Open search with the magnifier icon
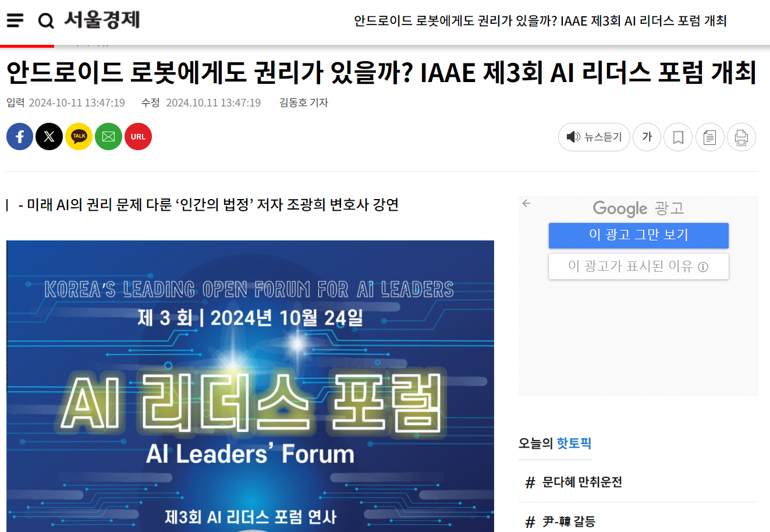 point(46,21)
